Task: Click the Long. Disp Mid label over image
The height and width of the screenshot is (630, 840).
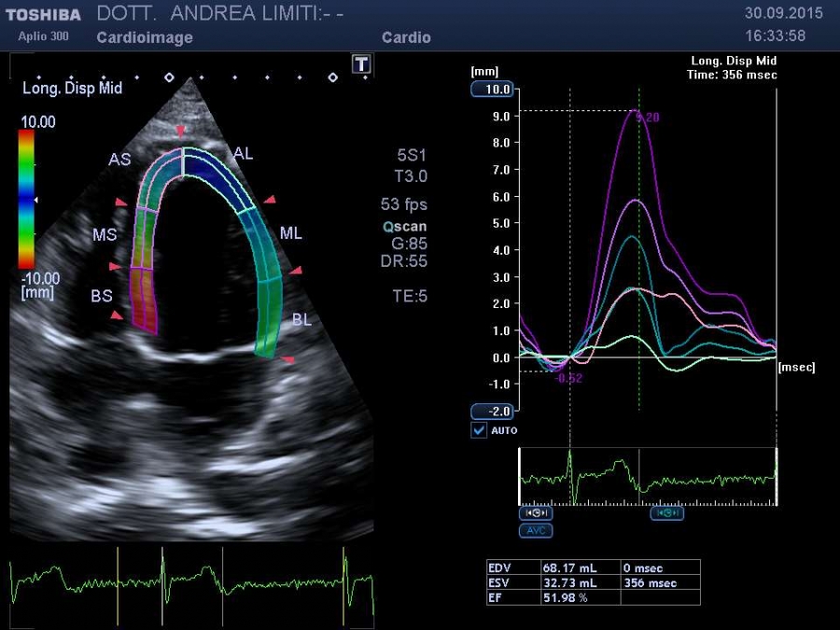Action: (72, 89)
